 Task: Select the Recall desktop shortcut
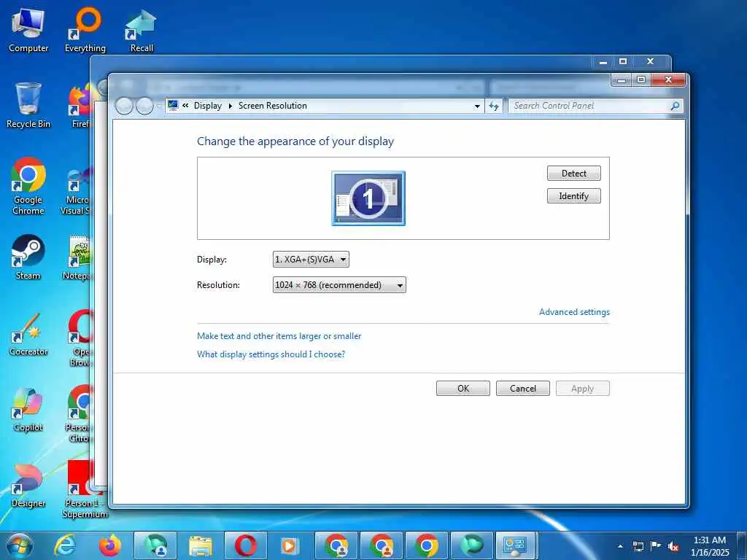tap(142, 30)
